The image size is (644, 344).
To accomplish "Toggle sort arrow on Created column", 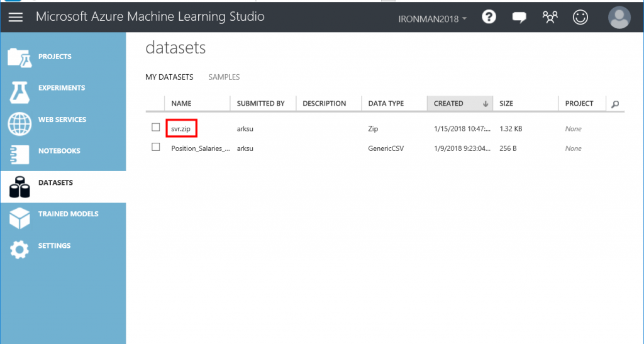I will 486,104.
